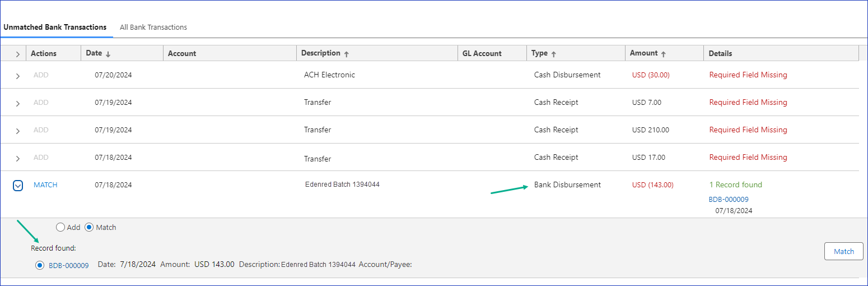868x286 pixels.
Task: Click the Amount column sort arrow
Action: (664, 54)
